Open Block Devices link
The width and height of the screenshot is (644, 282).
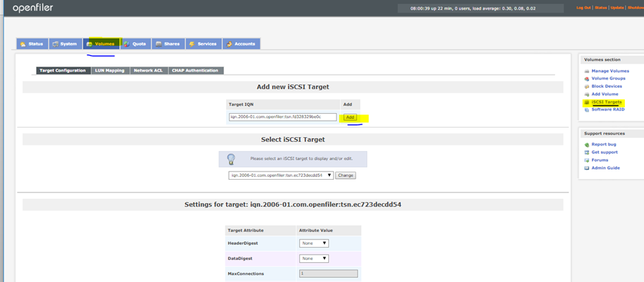[x=606, y=86]
